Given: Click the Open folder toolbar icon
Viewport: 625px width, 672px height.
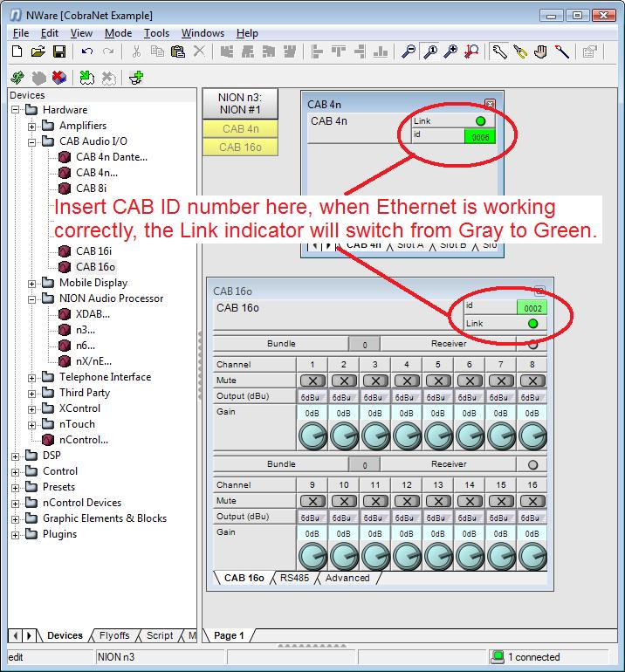Looking at the screenshot, I should [x=38, y=51].
